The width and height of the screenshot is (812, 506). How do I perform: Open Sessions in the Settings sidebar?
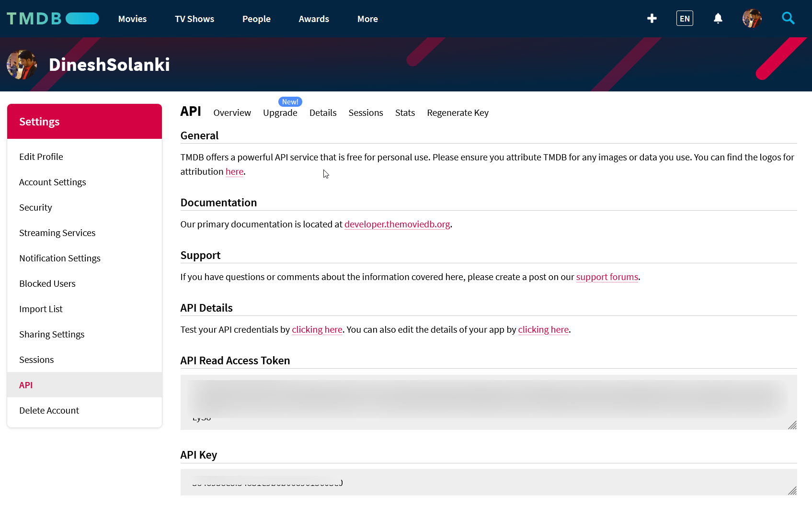[85, 360]
